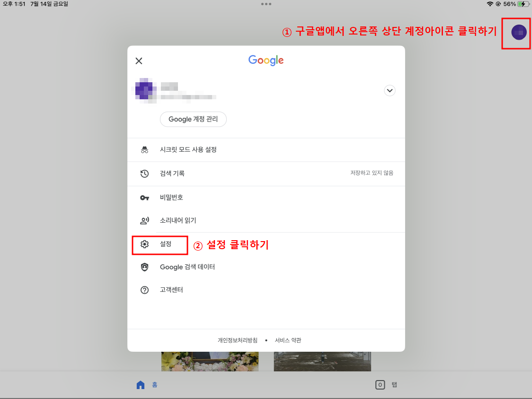Open the flowers news thumbnail
This screenshot has height=399, width=532.
click(x=210, y=361)
